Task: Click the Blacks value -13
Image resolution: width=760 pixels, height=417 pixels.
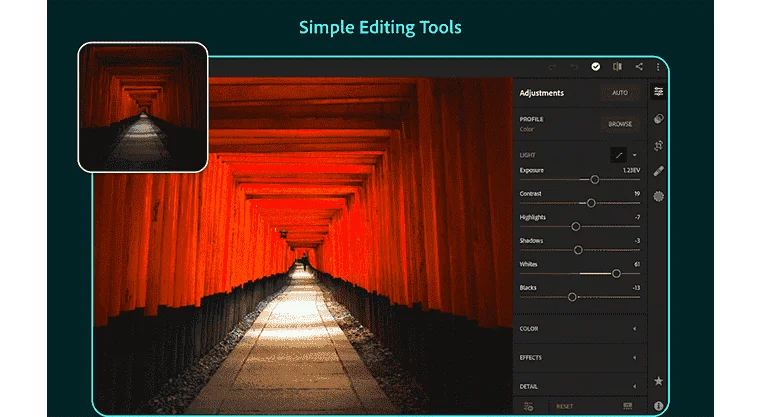Action: [x=636, y=288]
